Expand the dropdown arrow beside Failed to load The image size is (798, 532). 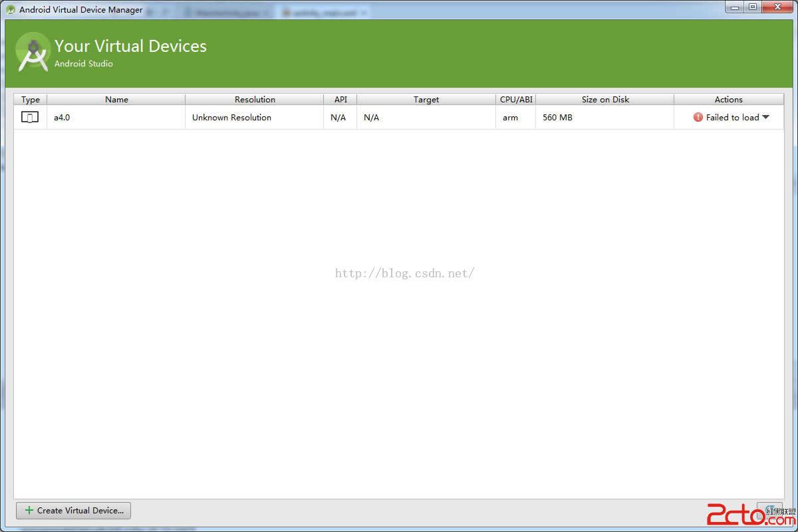coord(765,118)
